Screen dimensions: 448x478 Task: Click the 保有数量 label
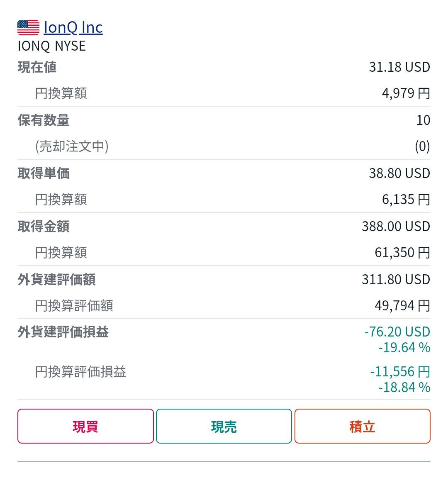[x=44, y=120]
